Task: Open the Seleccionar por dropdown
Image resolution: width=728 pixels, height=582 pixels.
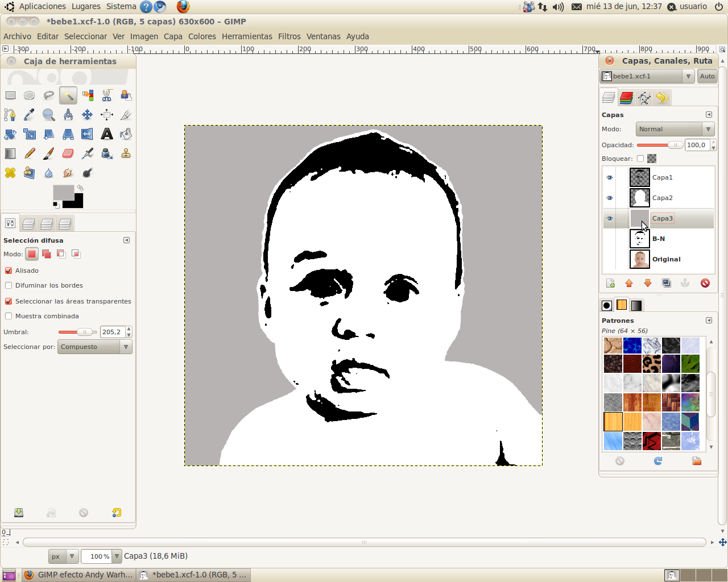Action: 94,346
